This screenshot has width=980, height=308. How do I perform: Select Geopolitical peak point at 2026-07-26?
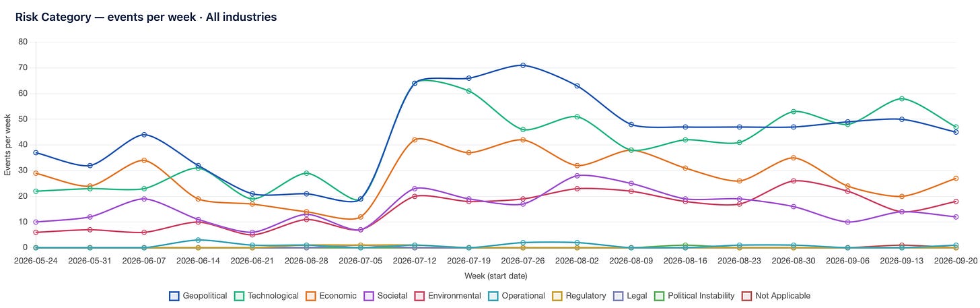523,65
